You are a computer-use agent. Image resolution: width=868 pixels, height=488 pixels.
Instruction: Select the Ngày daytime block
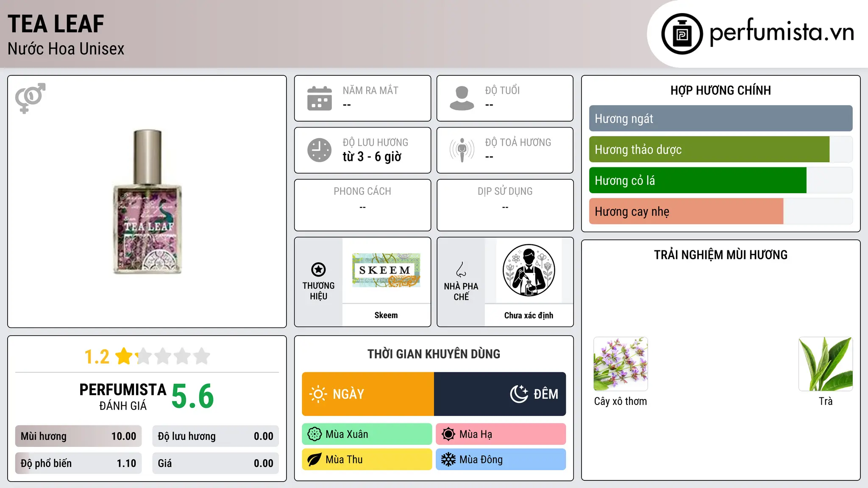368,394
